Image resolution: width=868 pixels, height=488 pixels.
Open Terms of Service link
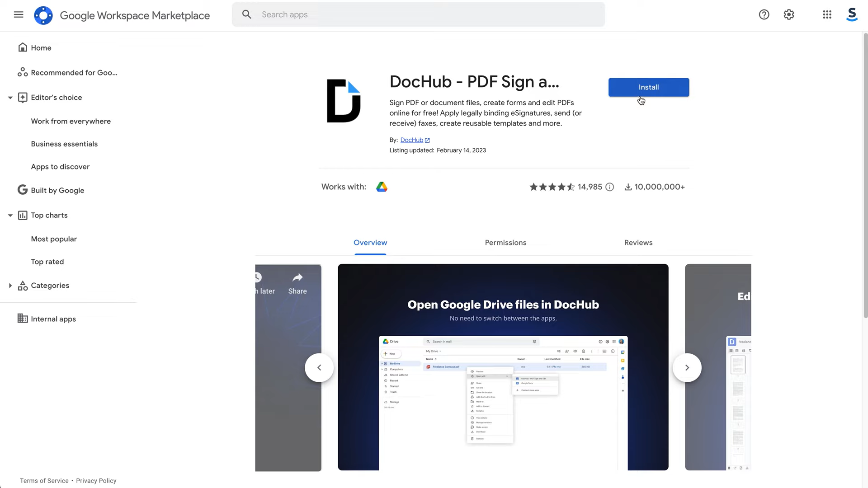(44, 481)
